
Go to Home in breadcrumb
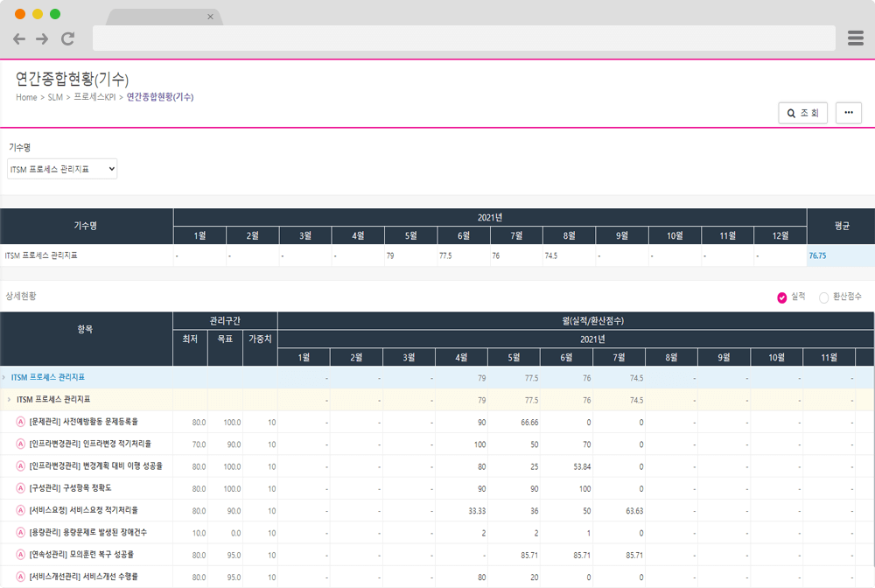(26, 97)
